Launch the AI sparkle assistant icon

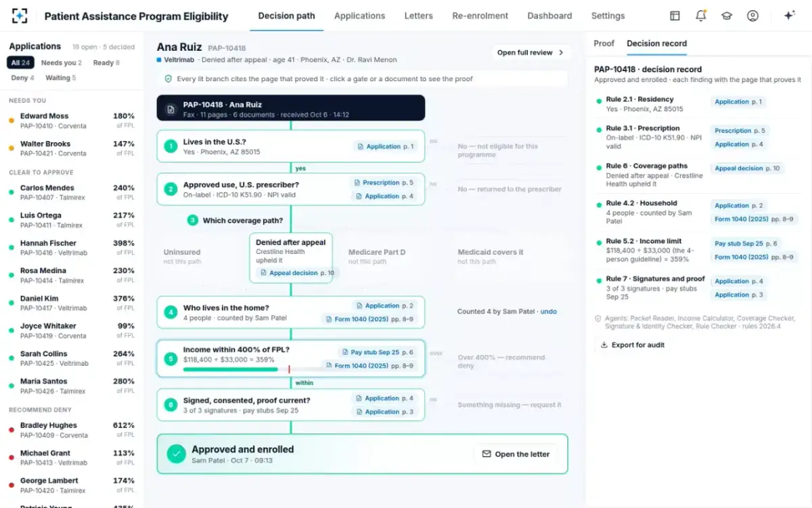coord(789,16)
